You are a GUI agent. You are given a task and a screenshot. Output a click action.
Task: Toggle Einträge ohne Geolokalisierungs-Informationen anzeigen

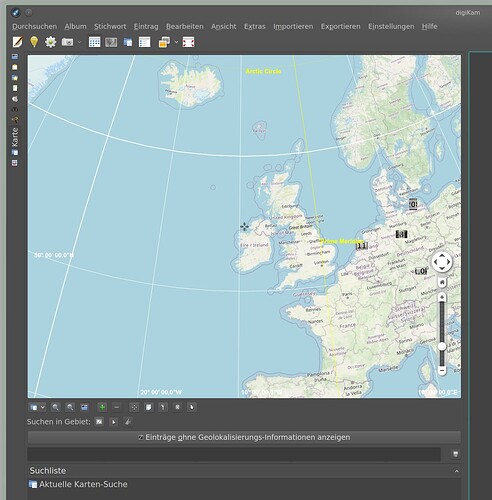click(244, 437)
